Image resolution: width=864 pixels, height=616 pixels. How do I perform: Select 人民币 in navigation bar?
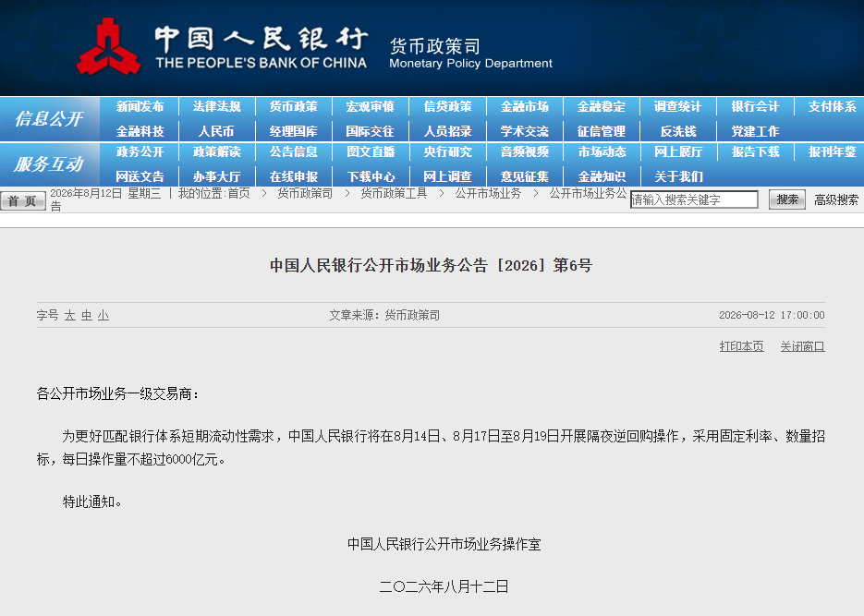coord(216,131)
